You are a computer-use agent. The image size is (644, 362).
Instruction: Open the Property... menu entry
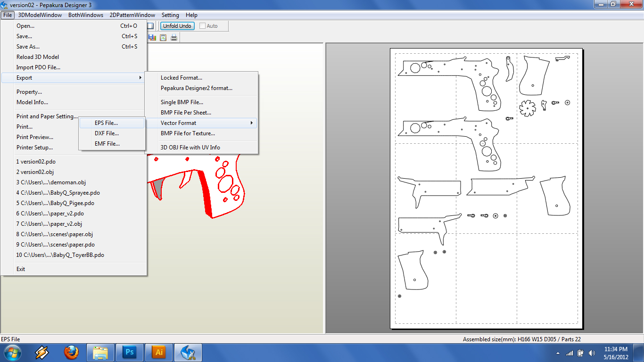coord(74,92)
